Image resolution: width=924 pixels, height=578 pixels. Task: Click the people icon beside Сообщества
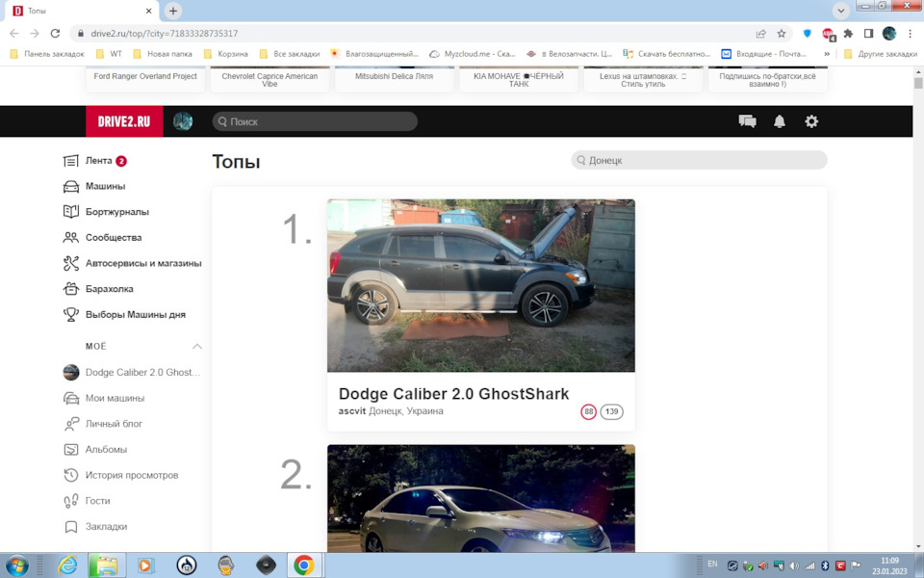pyautogui.click(x=70, y=238)
